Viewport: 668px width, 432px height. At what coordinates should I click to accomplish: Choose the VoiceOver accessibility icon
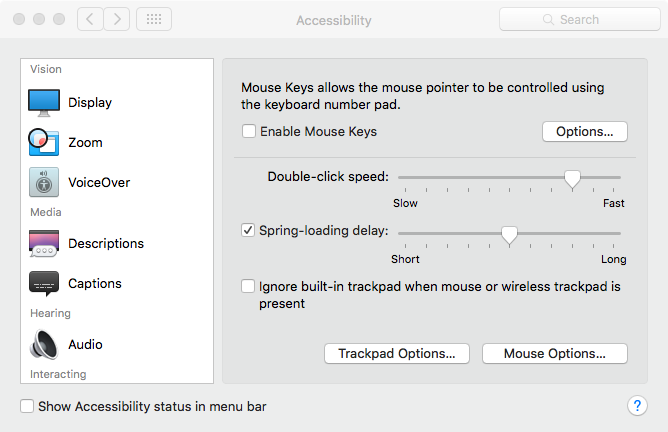[44, 182]
